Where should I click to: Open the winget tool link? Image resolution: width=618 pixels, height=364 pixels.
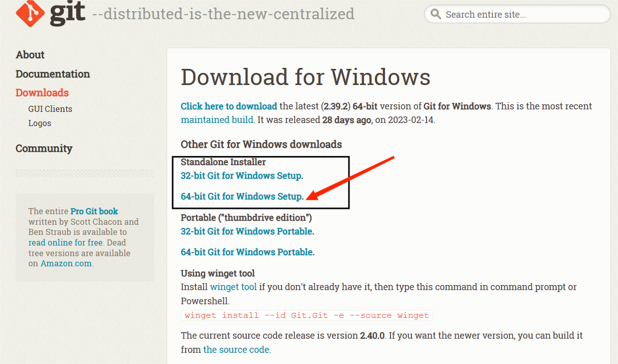coord(234,287)
